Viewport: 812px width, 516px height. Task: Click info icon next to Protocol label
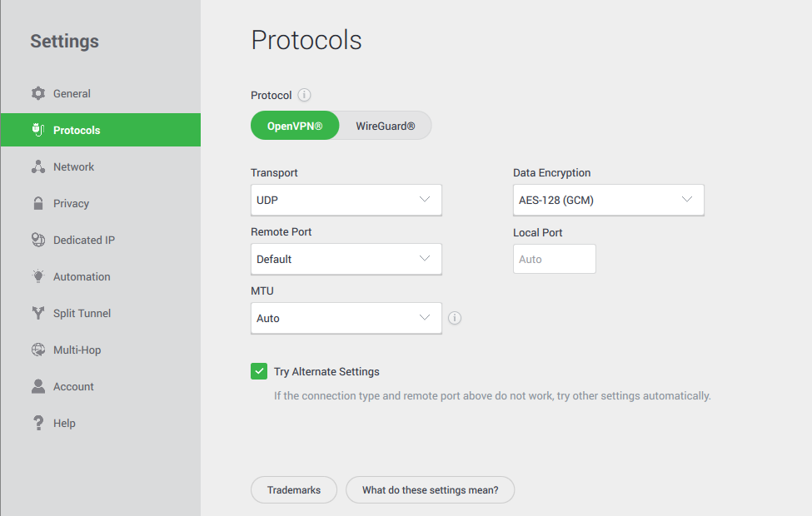click(x=304, y=95)
